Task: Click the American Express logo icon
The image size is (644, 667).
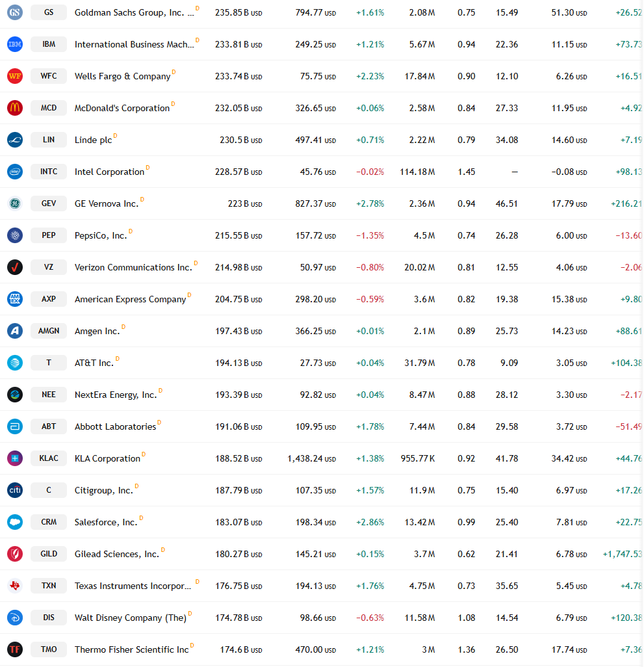Action: [x=15, y=299]
